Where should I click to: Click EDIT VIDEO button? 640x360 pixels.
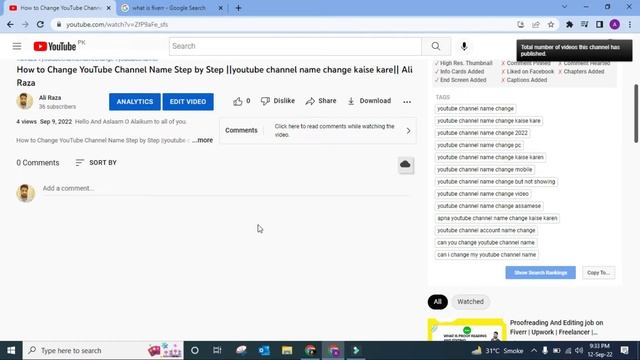188,102
